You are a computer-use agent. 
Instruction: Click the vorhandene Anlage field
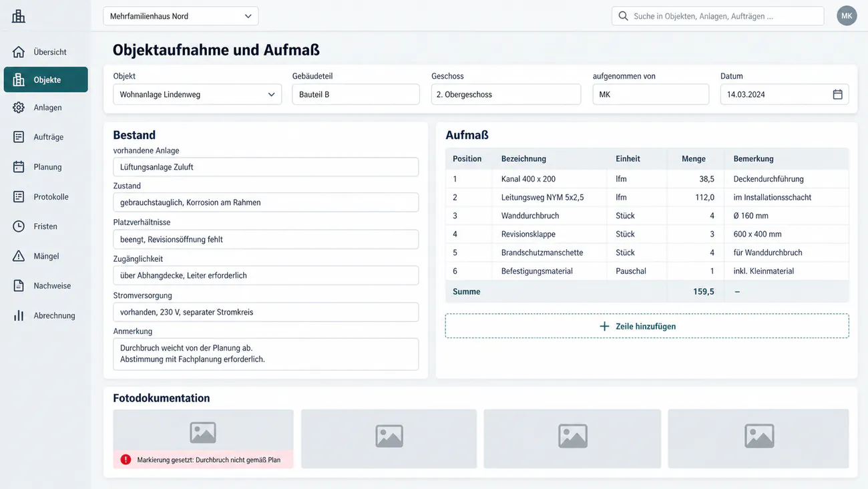(266, 167)
